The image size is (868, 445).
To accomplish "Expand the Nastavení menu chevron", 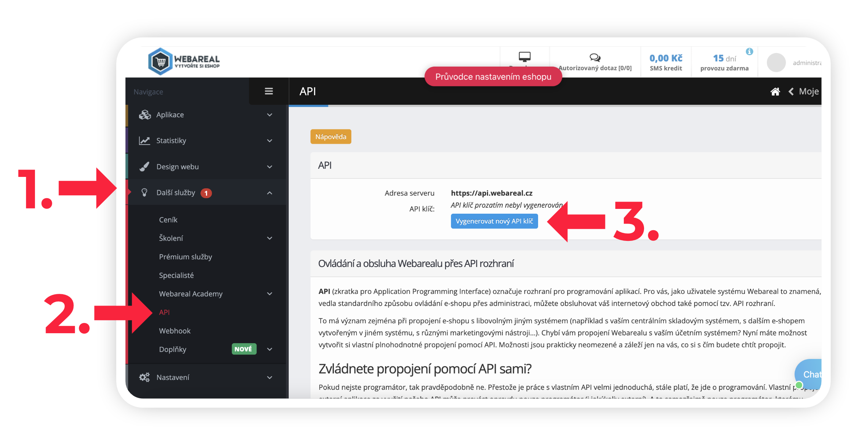I will pyautogui.click(x=270, y=377).
